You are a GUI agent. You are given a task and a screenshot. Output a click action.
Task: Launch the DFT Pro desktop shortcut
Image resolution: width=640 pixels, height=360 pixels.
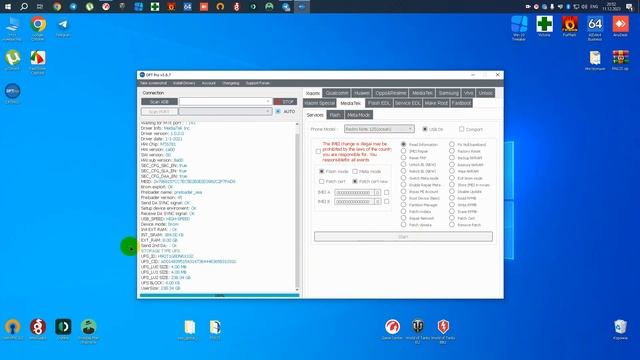pos(13,94)
